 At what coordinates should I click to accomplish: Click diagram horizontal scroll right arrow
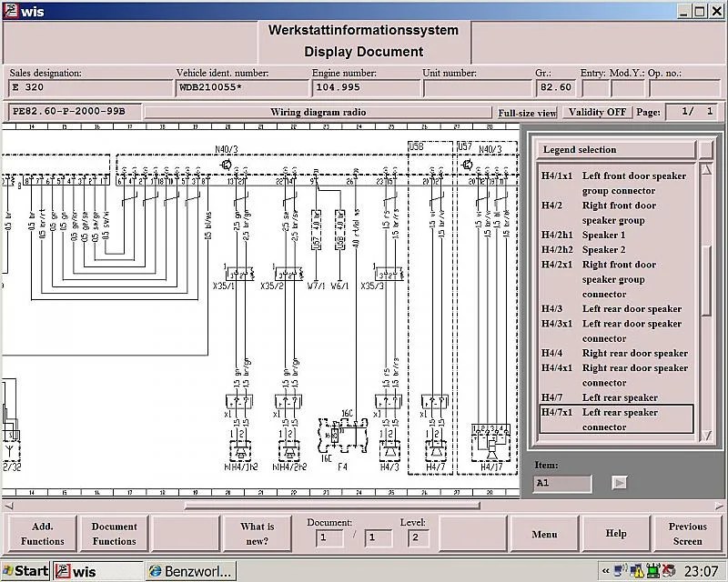coord(720,506)
